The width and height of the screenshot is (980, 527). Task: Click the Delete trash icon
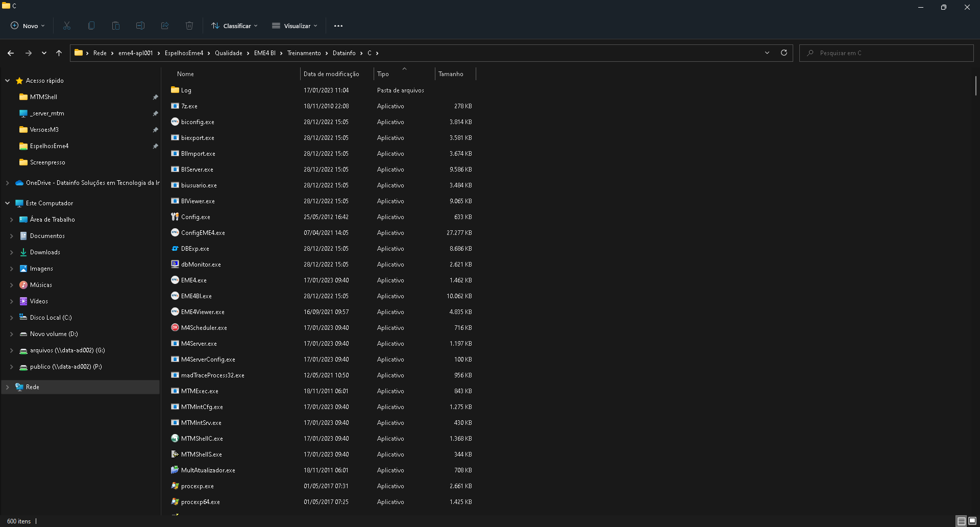coord(189,26)
